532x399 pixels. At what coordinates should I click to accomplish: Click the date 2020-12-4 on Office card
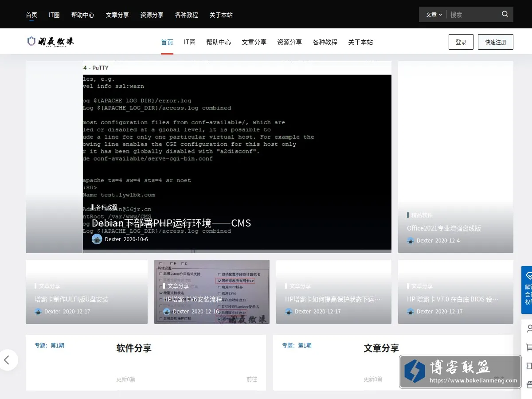click(448, 241)
